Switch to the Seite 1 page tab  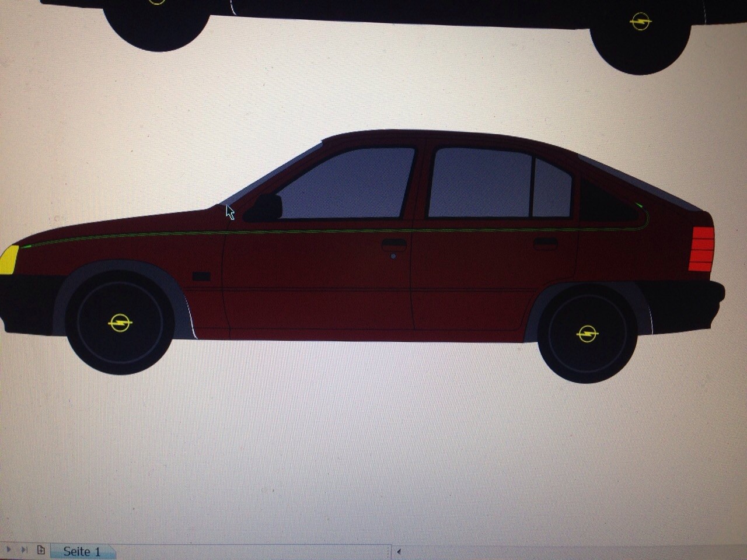[x=82, y=551]
